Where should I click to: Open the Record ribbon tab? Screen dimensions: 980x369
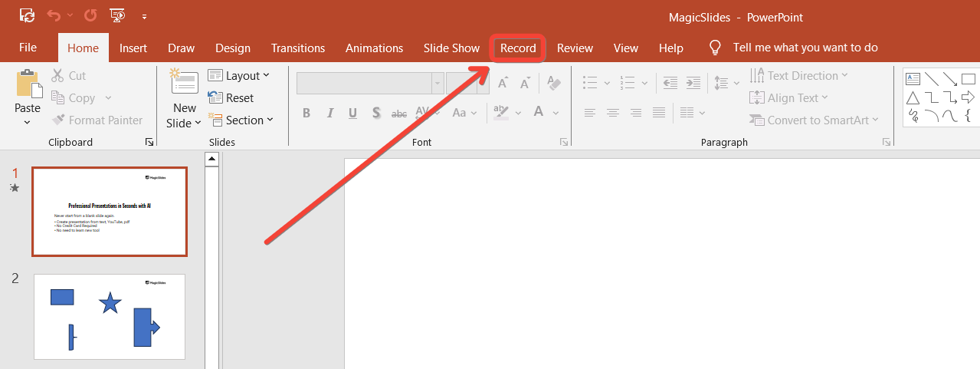coord(518,48)
